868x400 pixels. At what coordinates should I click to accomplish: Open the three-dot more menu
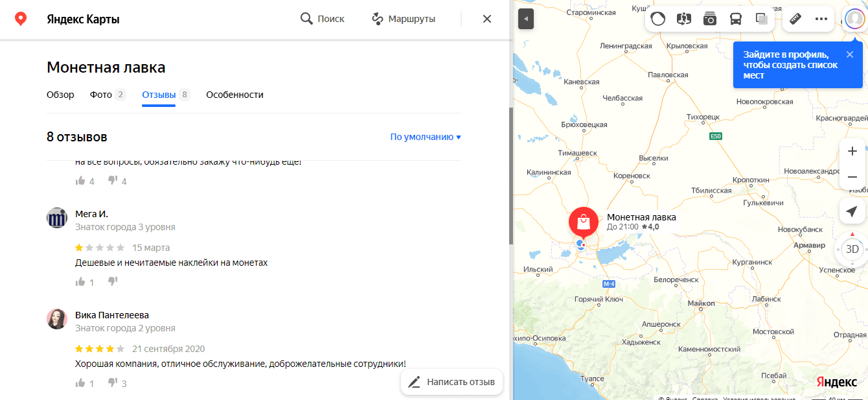click(821, 19)
